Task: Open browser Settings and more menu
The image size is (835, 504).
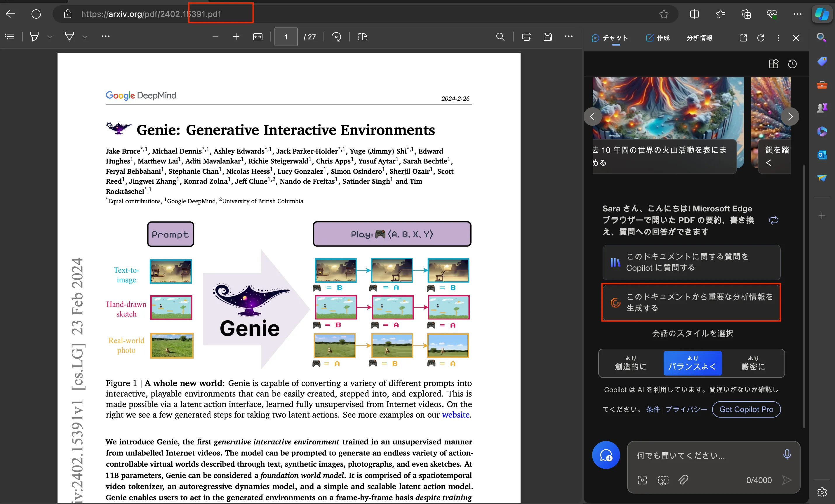Action: click(798, 14)
